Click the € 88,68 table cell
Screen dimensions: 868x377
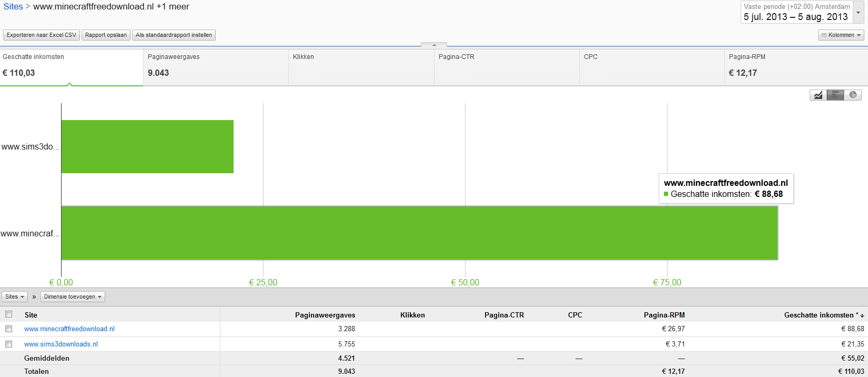853,329
